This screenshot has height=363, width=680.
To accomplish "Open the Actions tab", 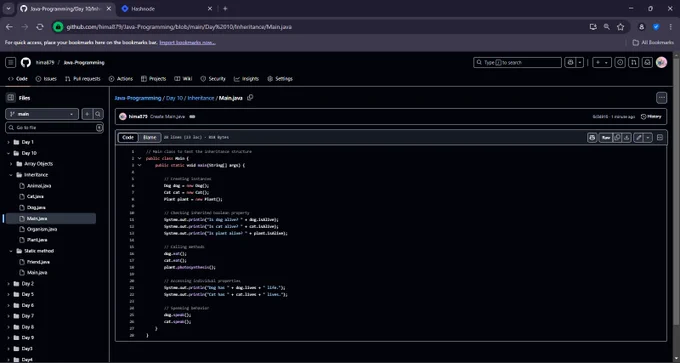I will (121, 79).
